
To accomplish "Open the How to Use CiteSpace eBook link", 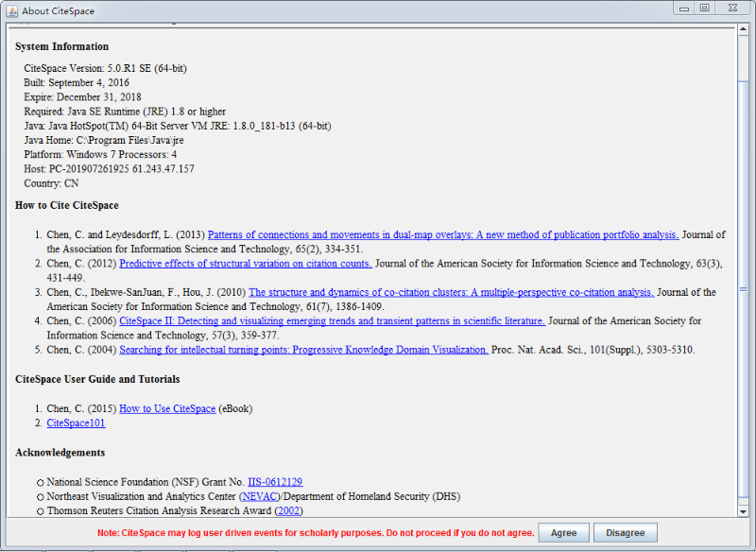I will point(167,409).
